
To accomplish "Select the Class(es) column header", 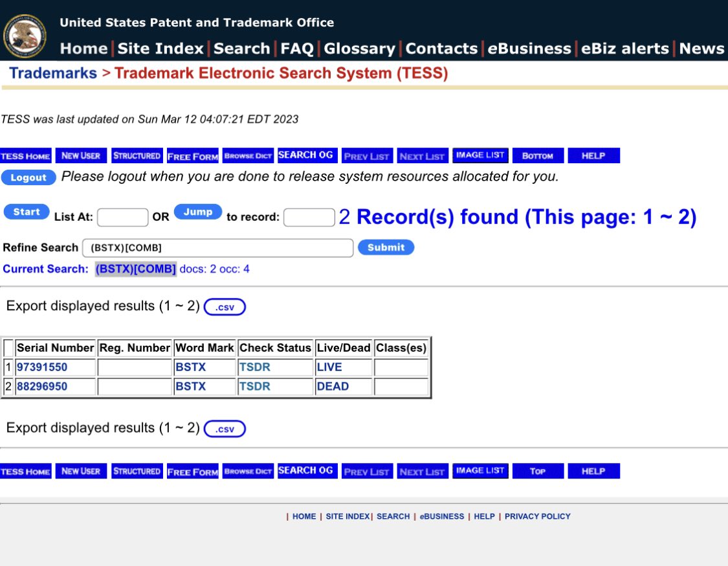I will (401, 348).
